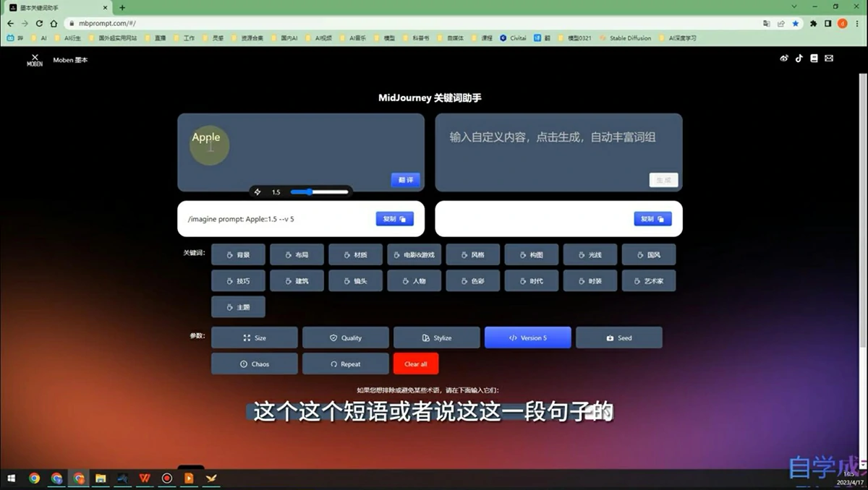Open the 艺术家 keyword category

pyautogui.click(x=649, y=280)
